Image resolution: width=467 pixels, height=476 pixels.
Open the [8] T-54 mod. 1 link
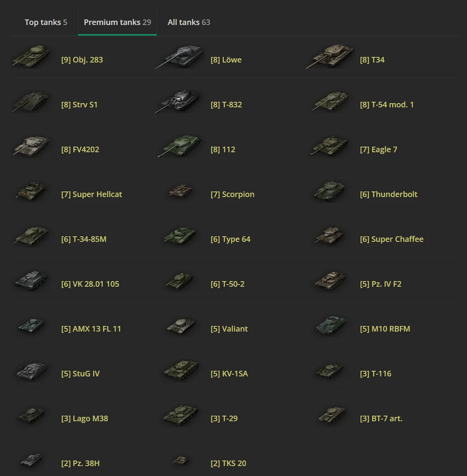pos(387,105)
